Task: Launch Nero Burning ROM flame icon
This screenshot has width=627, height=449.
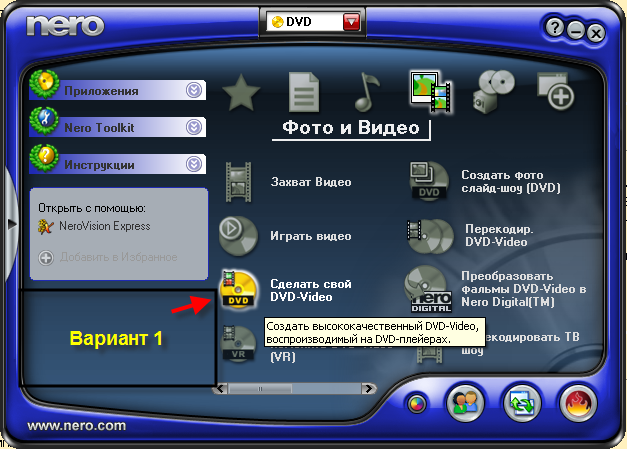Action: click(x=580, y=404)
